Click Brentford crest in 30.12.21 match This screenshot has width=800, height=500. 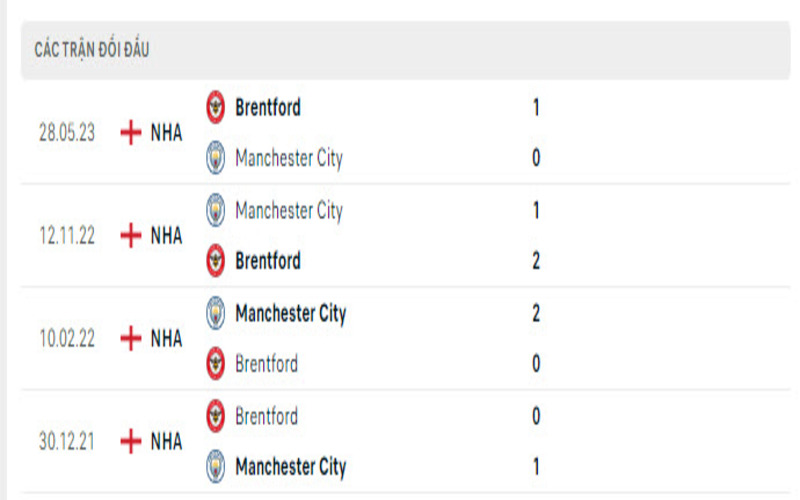click(x=216, y=415)
